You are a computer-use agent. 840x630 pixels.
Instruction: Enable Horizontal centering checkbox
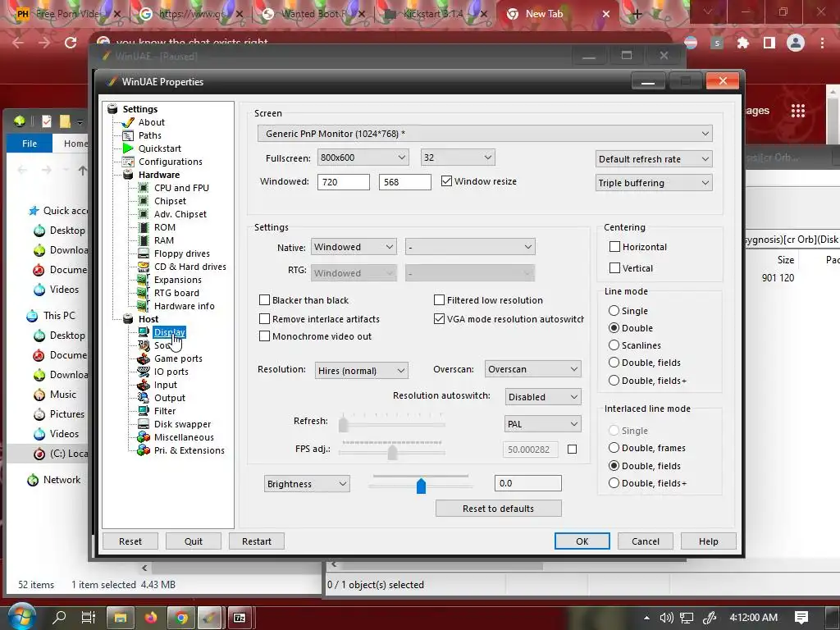coord(615,246)
